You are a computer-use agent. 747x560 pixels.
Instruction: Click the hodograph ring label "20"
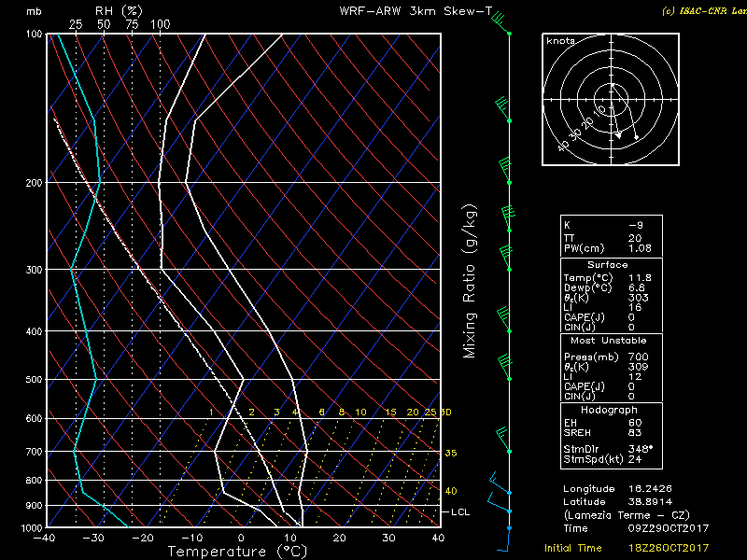[587, 123]
